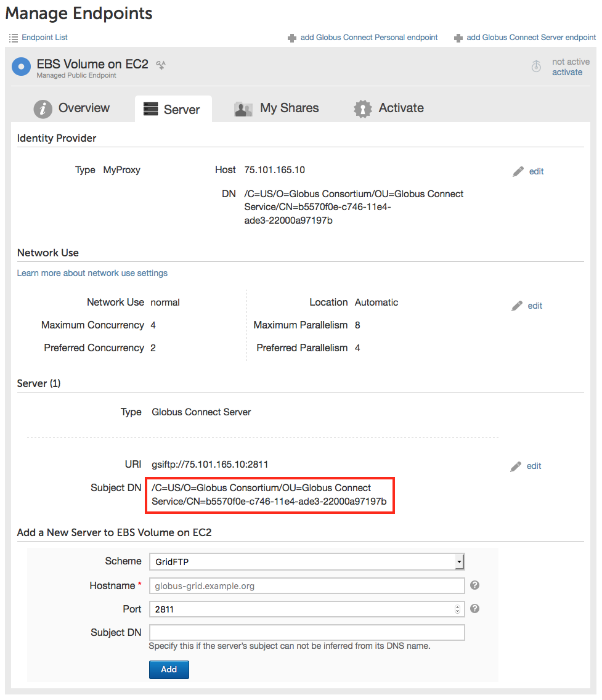The height and width of the screenshot is (700, 602).
Task: Open Learn more about network use settings
Action: pyautogui.click(x=92, y=273)
